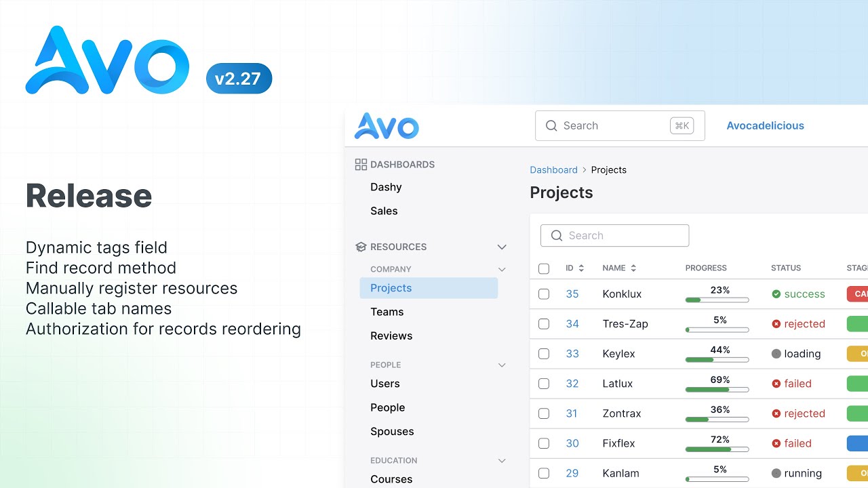Open the Sales dashboard
868x488 pixels.
(384, 211)
